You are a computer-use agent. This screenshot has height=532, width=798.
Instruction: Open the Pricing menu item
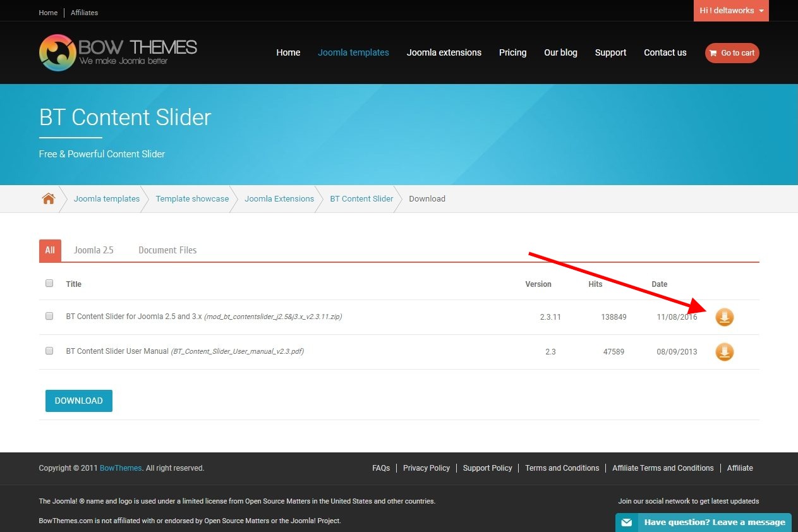tap(512, 52)
